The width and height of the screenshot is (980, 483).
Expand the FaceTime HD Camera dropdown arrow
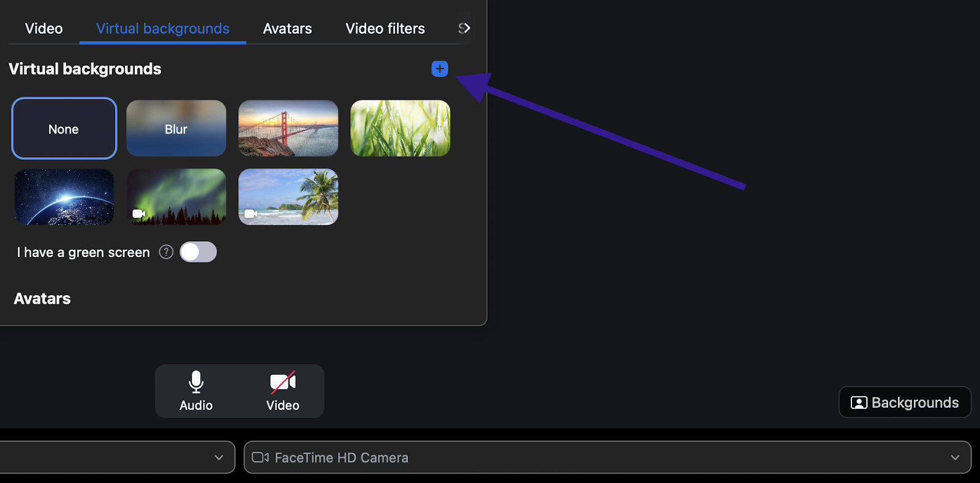955,457
